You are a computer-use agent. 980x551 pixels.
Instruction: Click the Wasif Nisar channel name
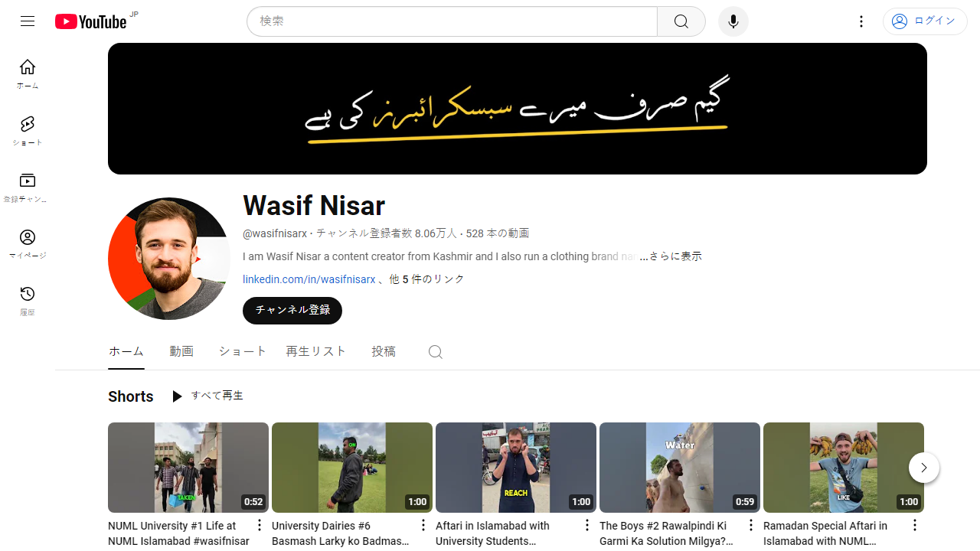(x=314, y=205)
